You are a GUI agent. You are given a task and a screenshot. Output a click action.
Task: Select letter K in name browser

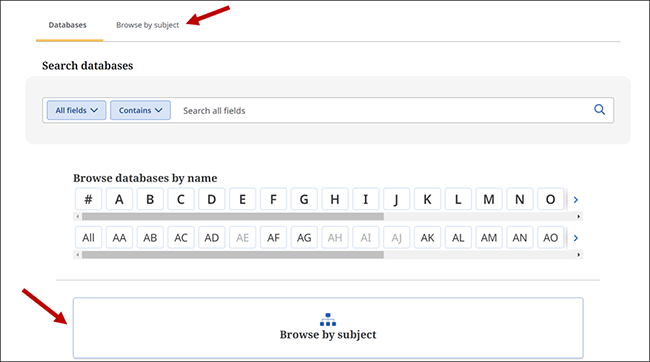[x=427, y=199]
